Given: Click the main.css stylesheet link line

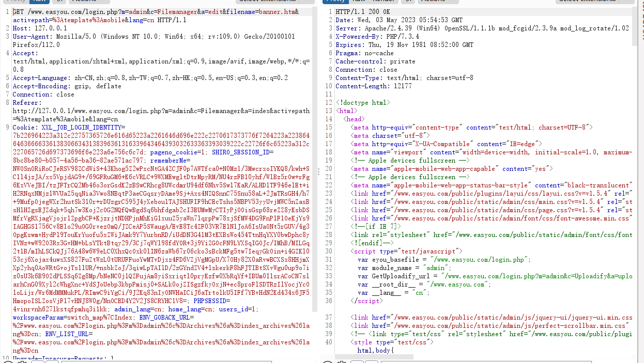Looking at the screenshot, I should (492, 201).
